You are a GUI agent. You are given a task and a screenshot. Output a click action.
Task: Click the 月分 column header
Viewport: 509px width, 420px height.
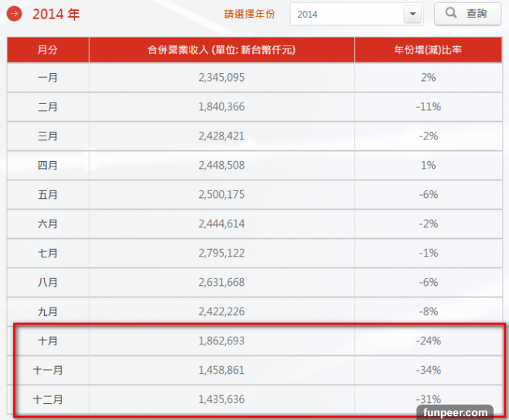(x=48, y=49)
